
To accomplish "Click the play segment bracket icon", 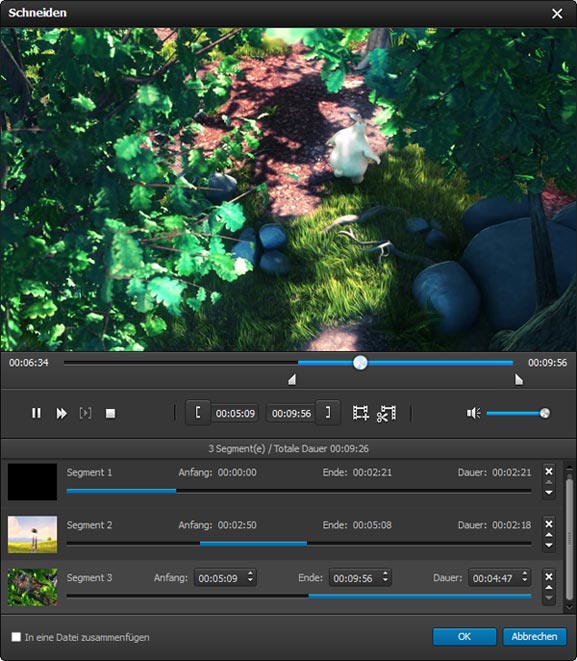I will [86, 413].
